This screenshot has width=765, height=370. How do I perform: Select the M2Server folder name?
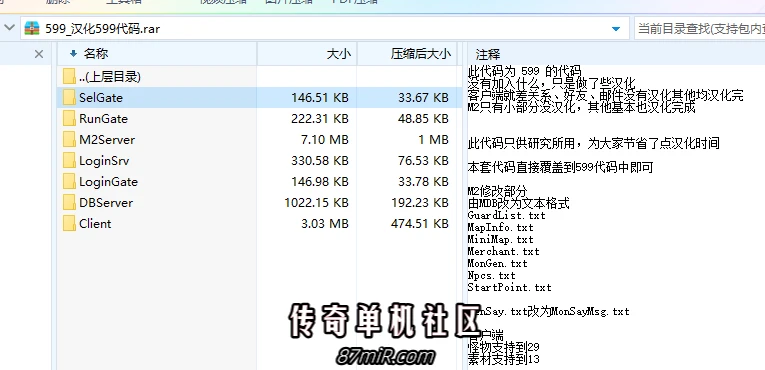tap(107, 140)
